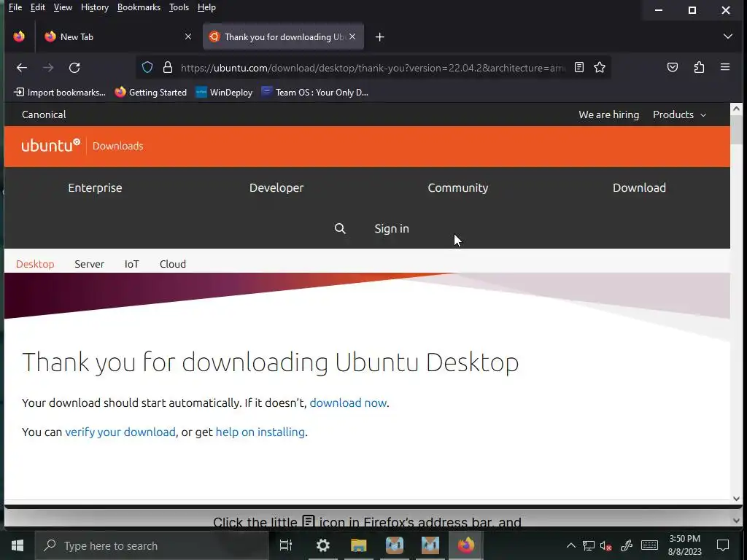Reload the current page
Screen dimensions: 747x560
coord(74,68)
